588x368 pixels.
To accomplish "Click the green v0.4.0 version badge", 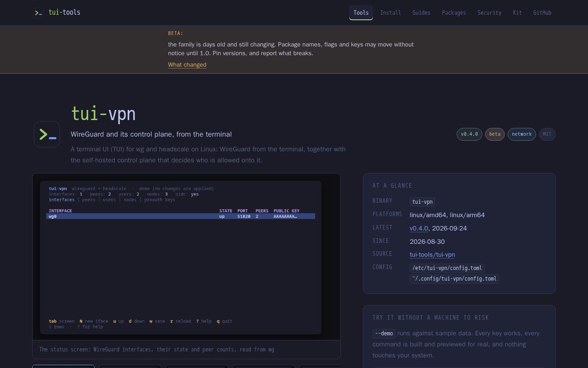I will pos(469,134).
